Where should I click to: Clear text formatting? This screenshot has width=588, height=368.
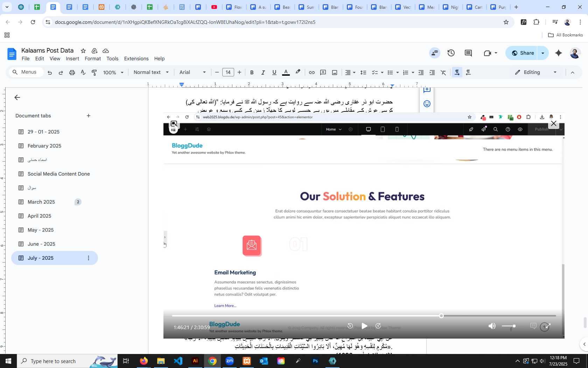click(443, 73)
